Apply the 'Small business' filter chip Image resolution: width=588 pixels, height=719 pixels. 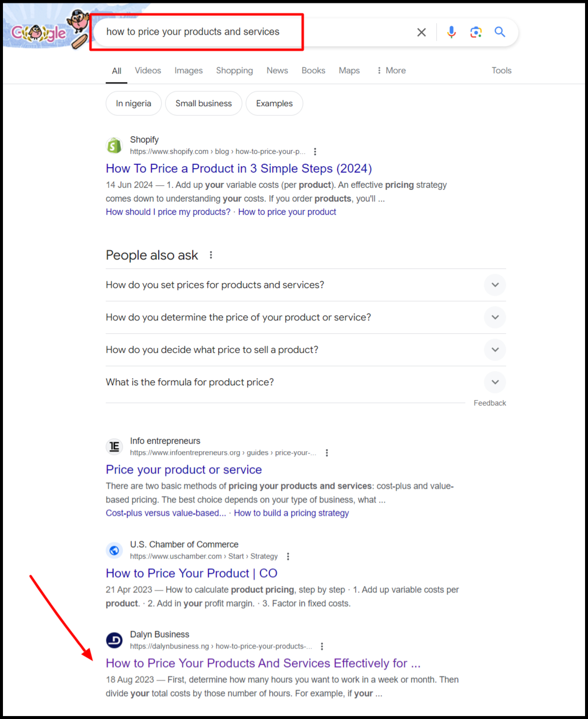[203, 103]
